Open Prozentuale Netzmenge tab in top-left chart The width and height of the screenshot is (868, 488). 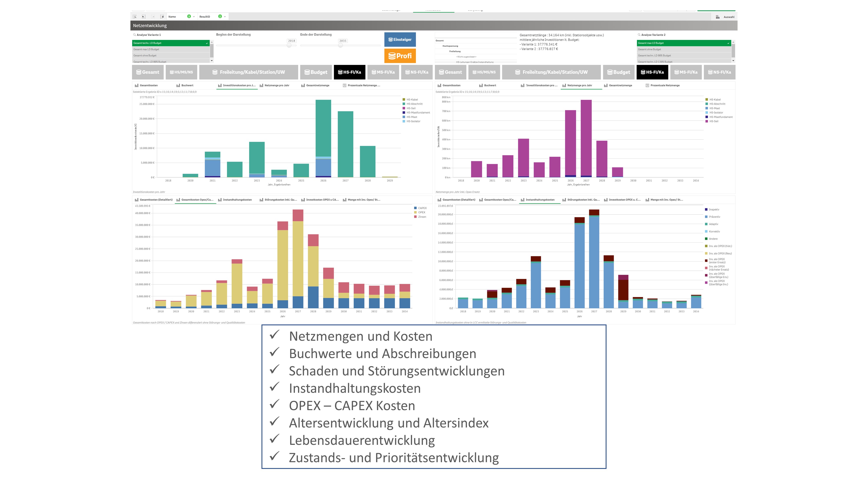pyautogui.click(x=362, y=85)
